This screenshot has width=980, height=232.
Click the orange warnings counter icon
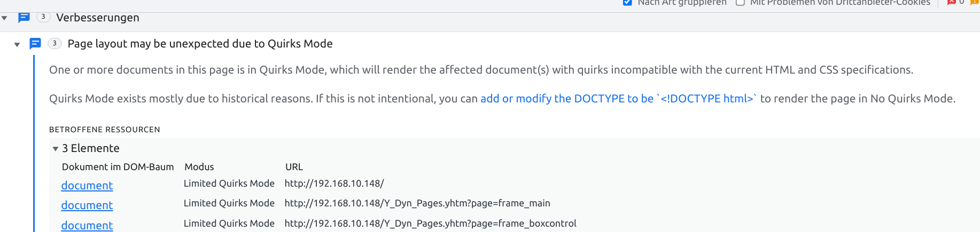(974, 2)
